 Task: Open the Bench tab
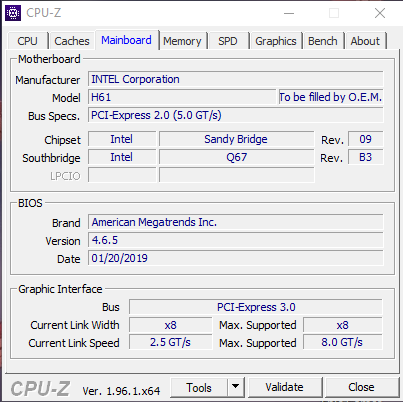point(323,41)
